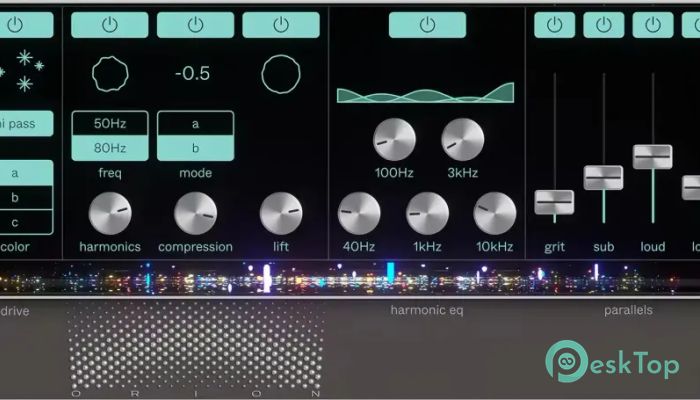This screenshot has height=400, width=700.
Task: Toggle power button above loud fader
Action: [x=652, y=25]
